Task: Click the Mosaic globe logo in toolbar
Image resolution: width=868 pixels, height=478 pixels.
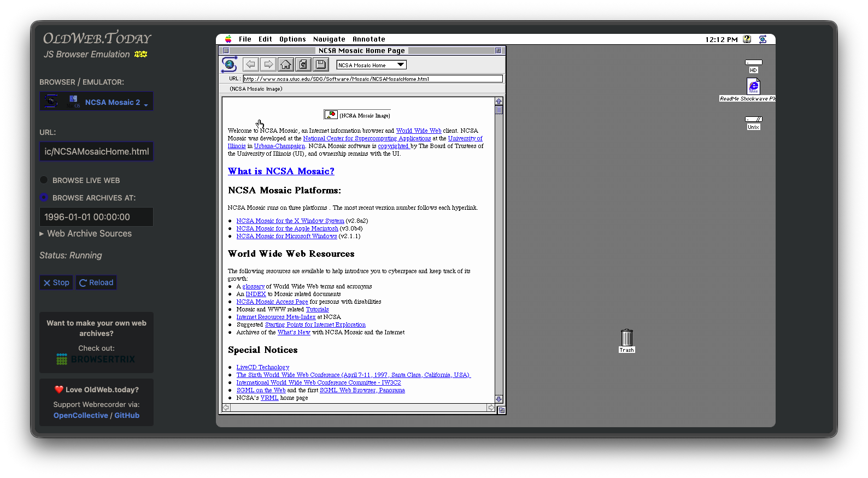Action: coord(230,64)
